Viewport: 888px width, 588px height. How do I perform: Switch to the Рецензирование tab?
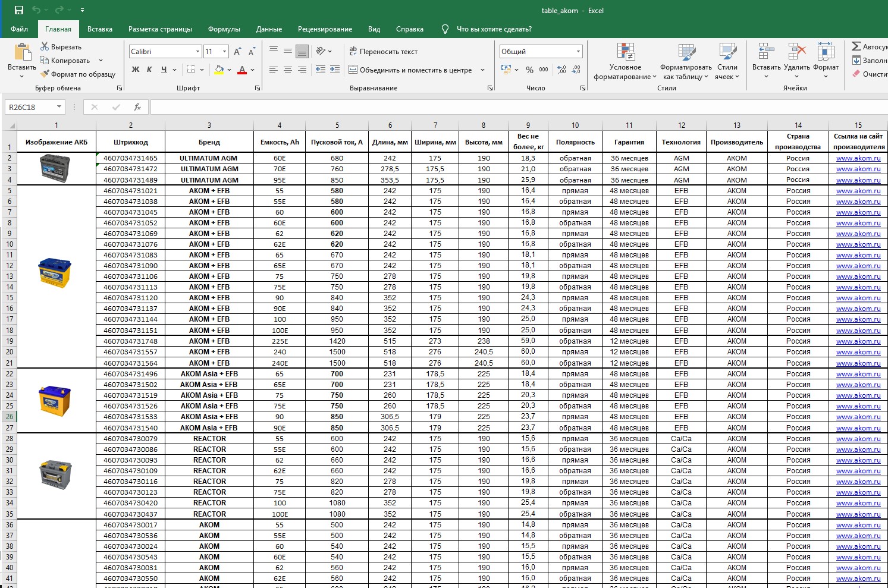click(x=325, y=29)
